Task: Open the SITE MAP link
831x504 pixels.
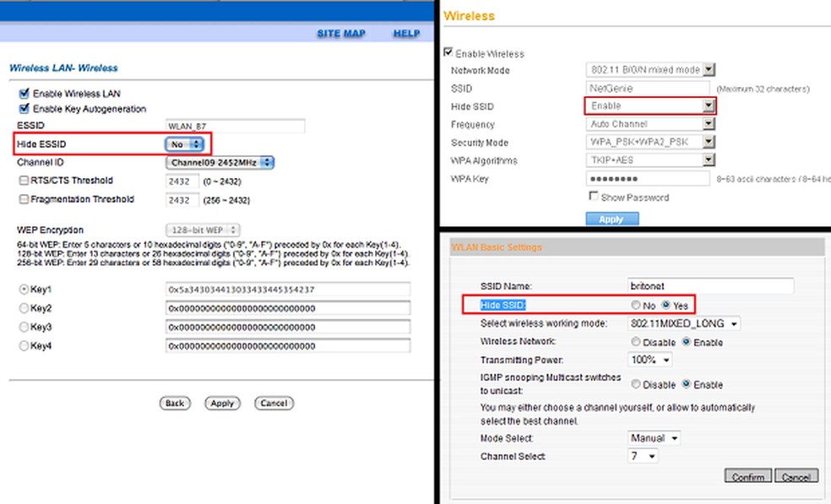Action: [341, 34]
